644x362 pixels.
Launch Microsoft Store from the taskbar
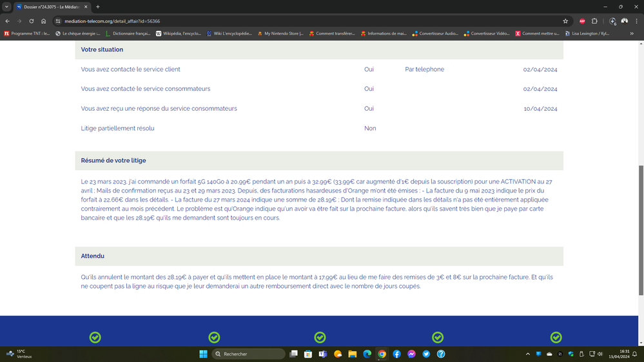[308, 354]
